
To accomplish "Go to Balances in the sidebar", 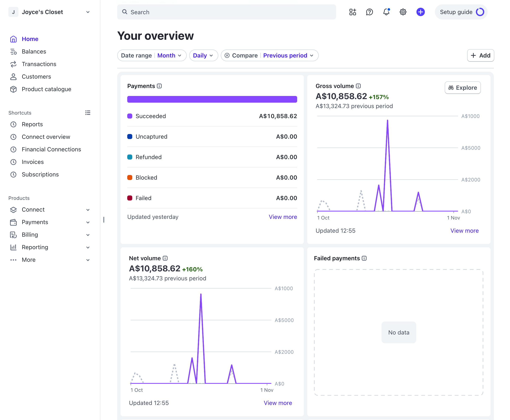I will click(x=34, y=51).
